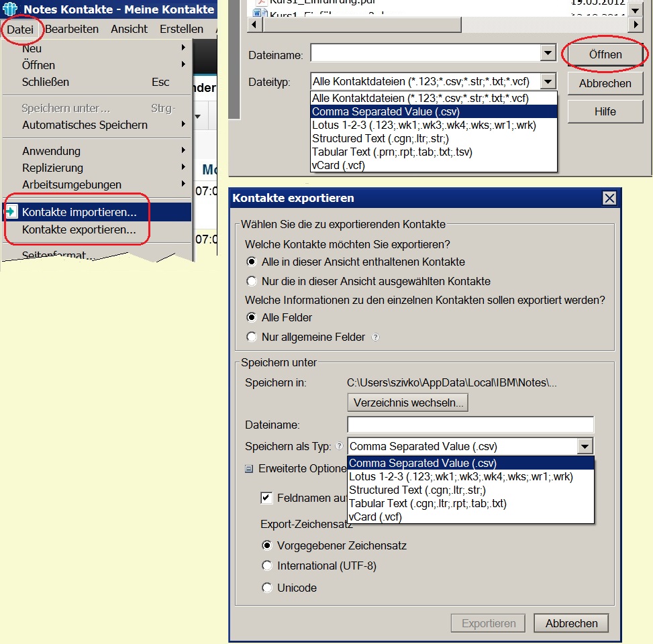This screenshot has height=644, width=653.
Task: Click the help icon next to Speichern als Typ
Action: [x=339, y=446]
